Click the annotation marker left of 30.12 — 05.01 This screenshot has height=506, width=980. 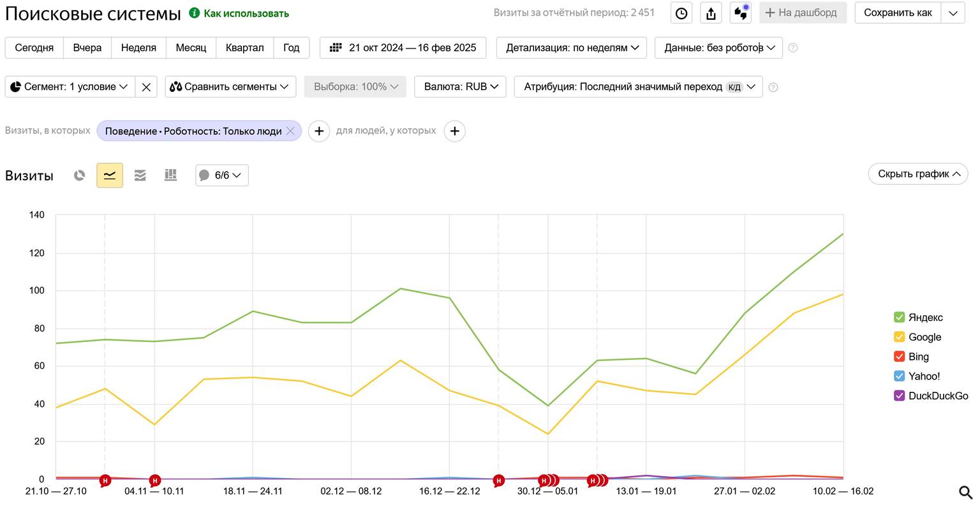(499, 480)
